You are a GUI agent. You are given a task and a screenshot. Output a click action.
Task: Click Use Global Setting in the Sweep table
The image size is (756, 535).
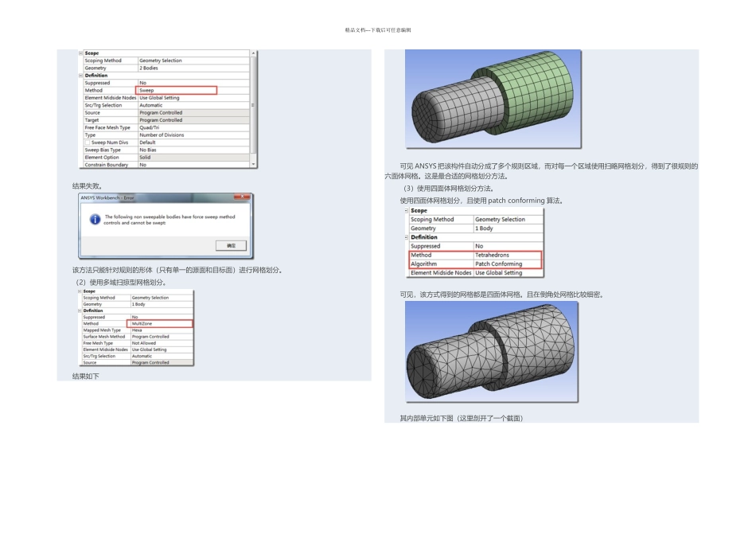click(x=159, y=98)
